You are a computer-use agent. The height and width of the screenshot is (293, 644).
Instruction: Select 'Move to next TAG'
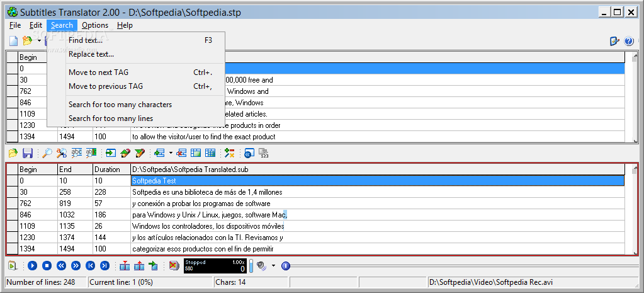pyautogui.click(x=136, y=72)
